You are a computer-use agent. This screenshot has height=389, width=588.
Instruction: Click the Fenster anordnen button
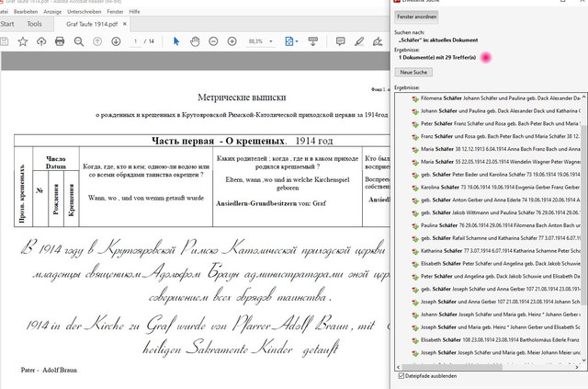coord(416,17)
